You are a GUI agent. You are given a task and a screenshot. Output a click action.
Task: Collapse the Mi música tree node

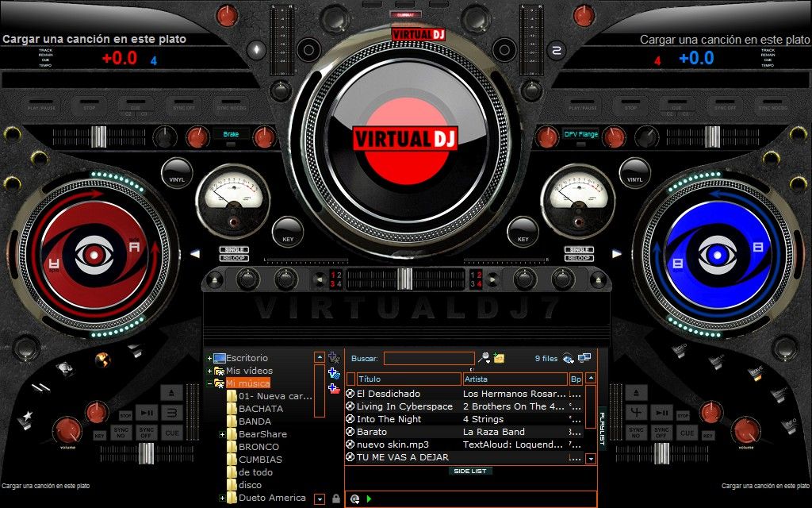[209, 383]
